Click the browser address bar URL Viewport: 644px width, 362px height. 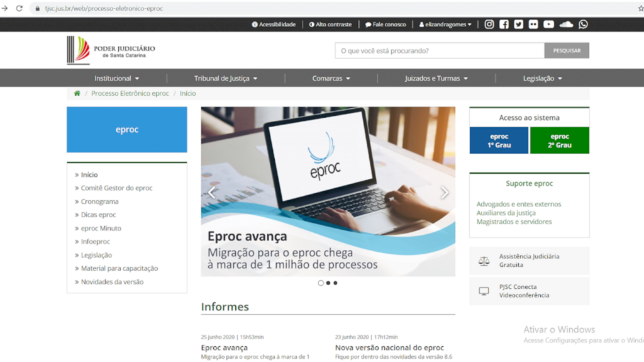(x=104, y=8)
